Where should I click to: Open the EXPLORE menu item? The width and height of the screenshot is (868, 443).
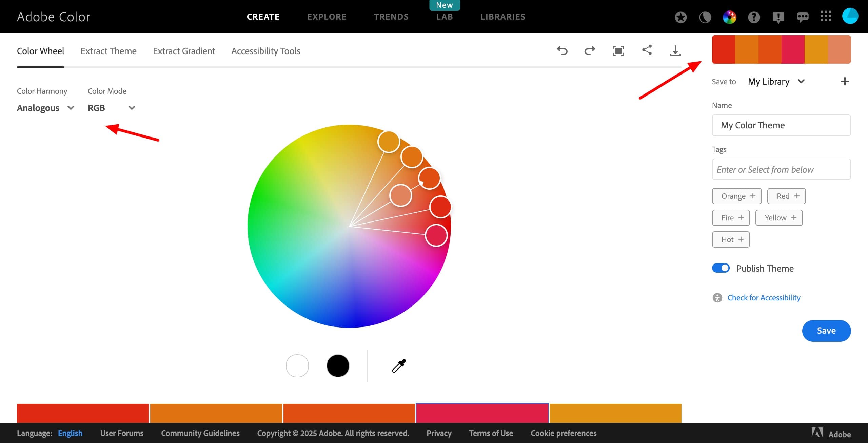[x=327, y=17]
